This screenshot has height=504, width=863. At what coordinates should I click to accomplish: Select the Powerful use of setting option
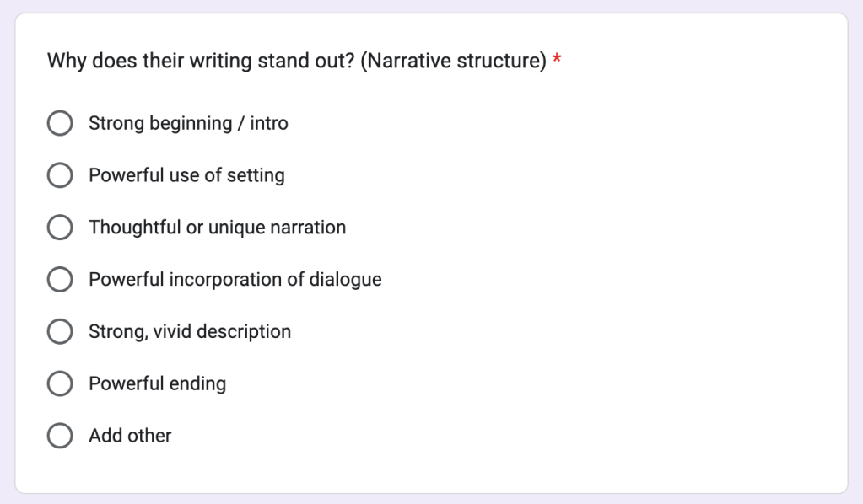(59, 175)
